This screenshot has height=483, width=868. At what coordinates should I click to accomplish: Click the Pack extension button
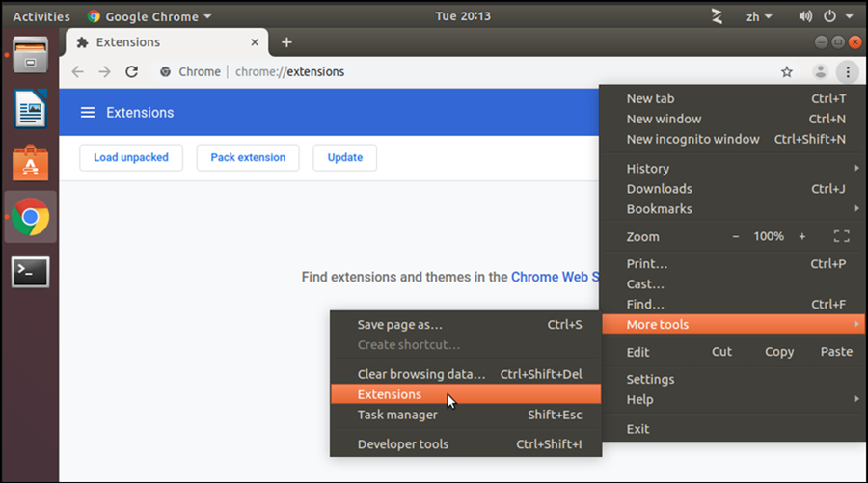tap(248, 157)
